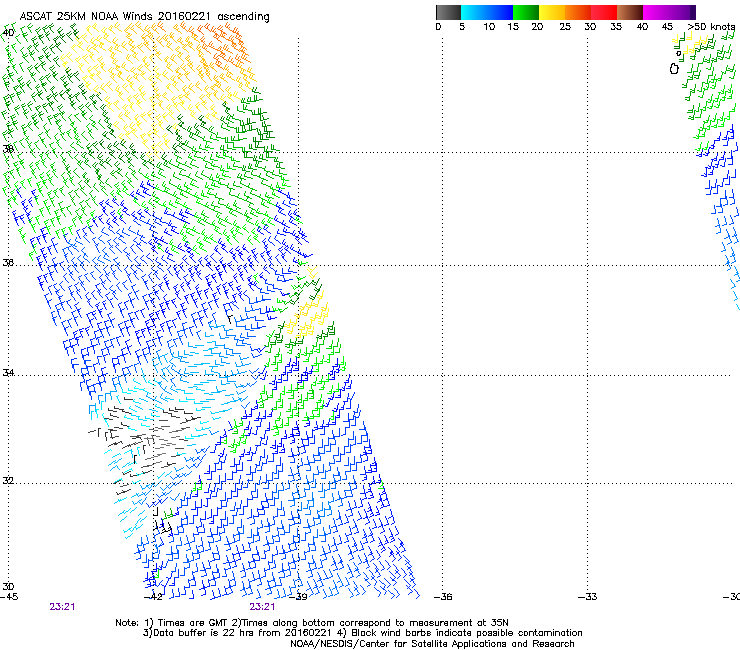Click the latitude label '40' on left axis
This screenshot has height=650, width=740.
click(8, 33)
